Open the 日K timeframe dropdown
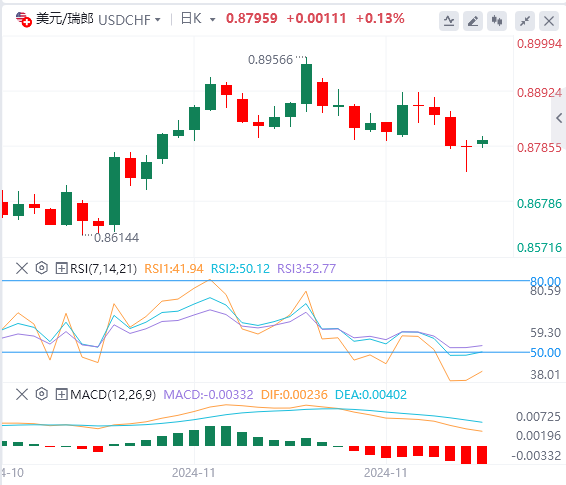Viewport: 566px width, 485px height. [213, 19]
